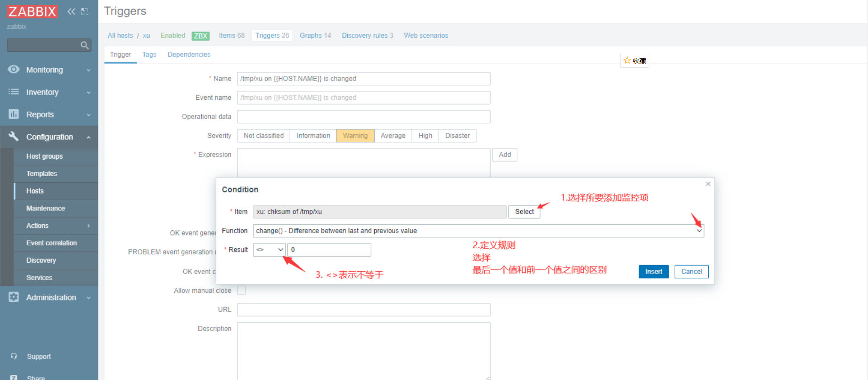The image size is (868, 380).
Task: Click the Event name input field
Action: pos(363,97)
